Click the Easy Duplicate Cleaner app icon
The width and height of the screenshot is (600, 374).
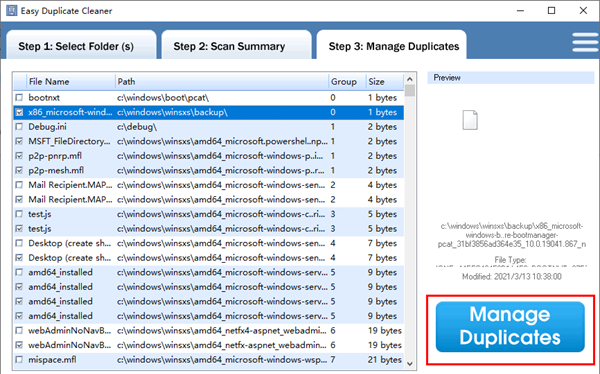click(x=11, y=11)
